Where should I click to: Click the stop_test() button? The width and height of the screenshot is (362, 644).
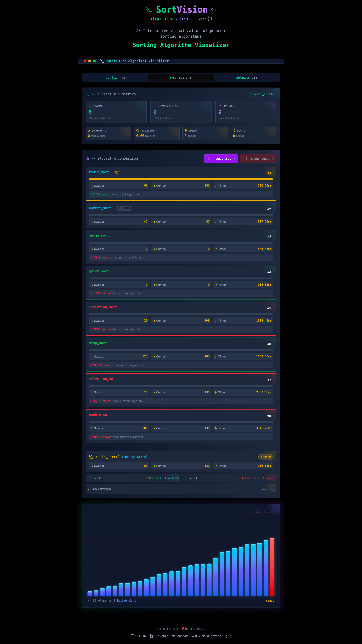click(x=258, y=159)
